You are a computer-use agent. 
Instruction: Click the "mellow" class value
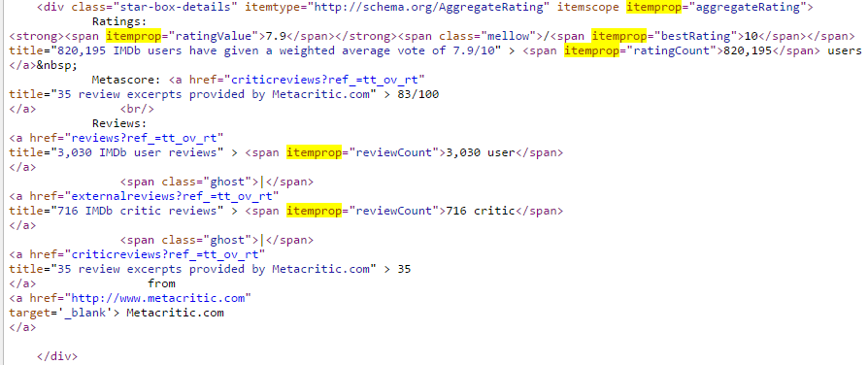508,36
